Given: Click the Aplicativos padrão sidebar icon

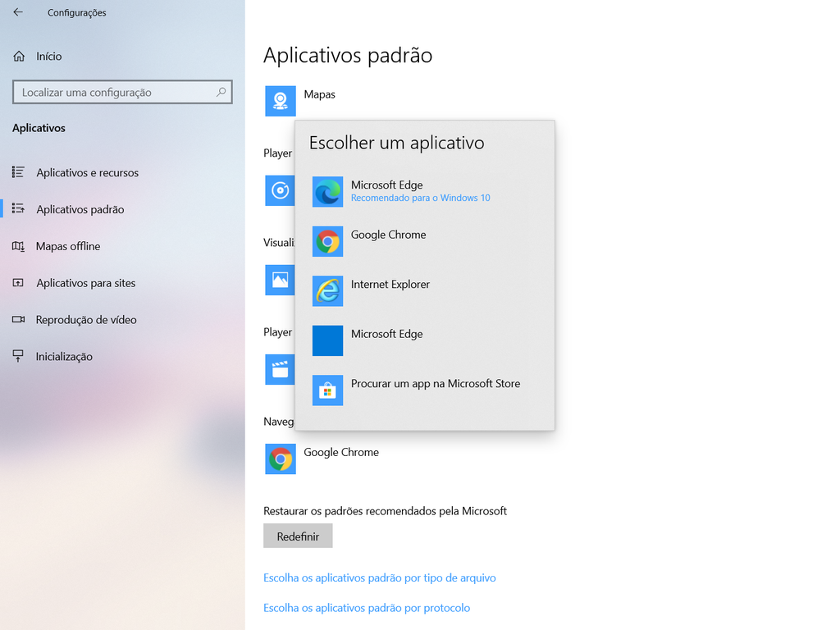Looking at the screenshot, I should tap(18, 209).
